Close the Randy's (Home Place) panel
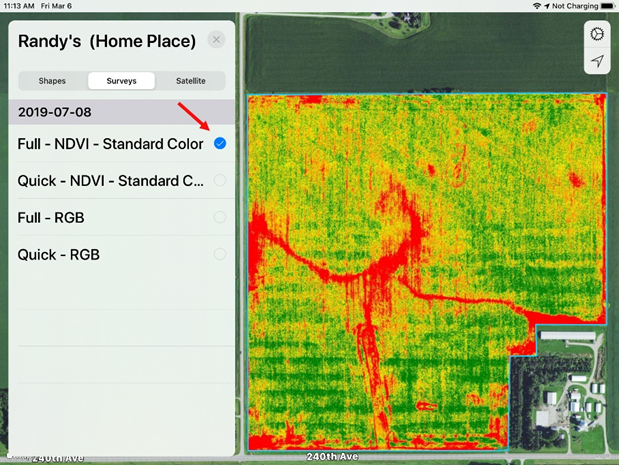619x465 pixels. (x=216, y=39)
